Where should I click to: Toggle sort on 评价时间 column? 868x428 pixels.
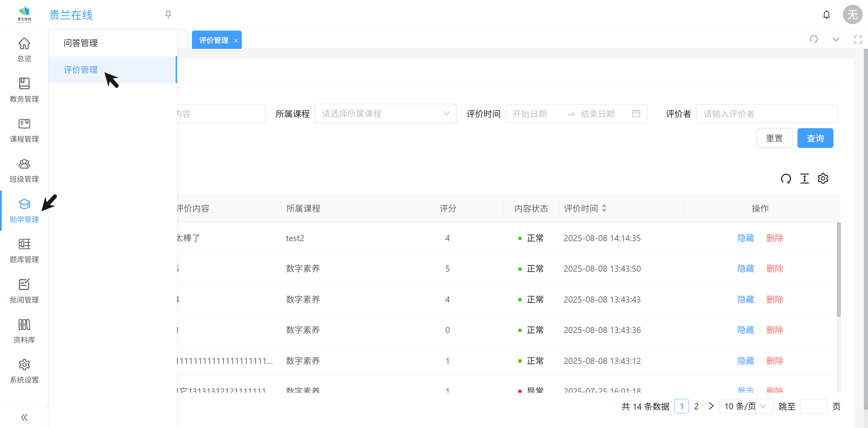click(604, 208)
